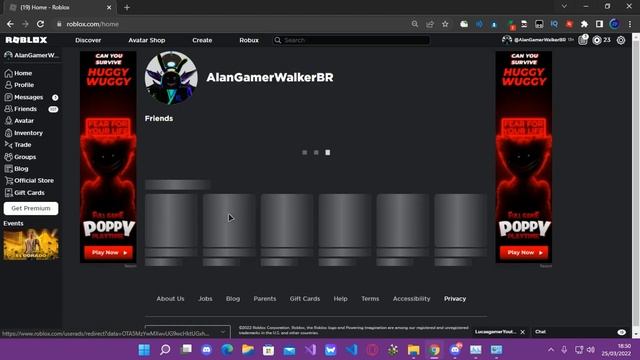Viewport: 640px width, 360px height.
Task: Open the Jobs footer link
Action: (205, 299)
